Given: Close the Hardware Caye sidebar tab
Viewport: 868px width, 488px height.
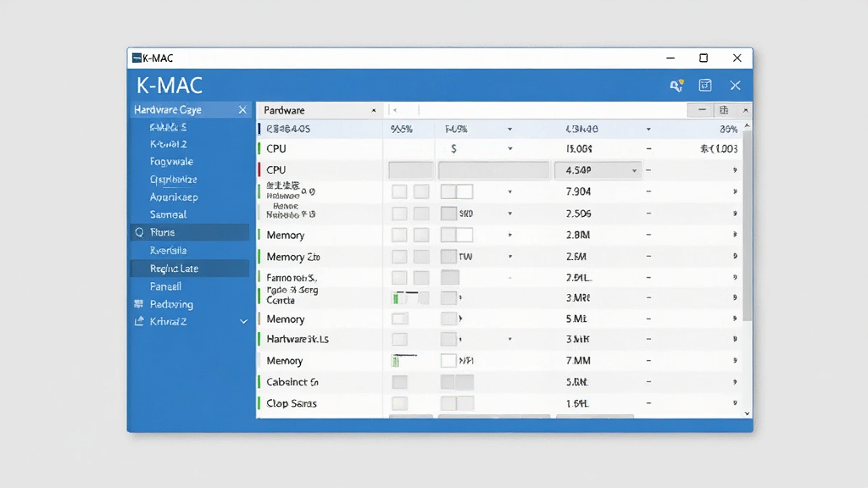Looking at the screenshot, I should 242,109.
